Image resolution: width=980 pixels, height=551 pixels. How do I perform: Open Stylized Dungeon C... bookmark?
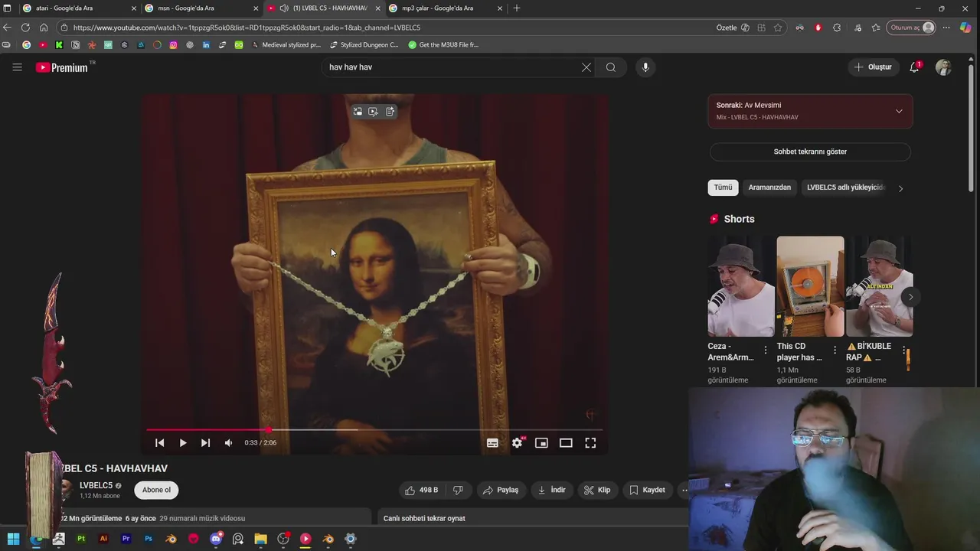click(364, 45)
